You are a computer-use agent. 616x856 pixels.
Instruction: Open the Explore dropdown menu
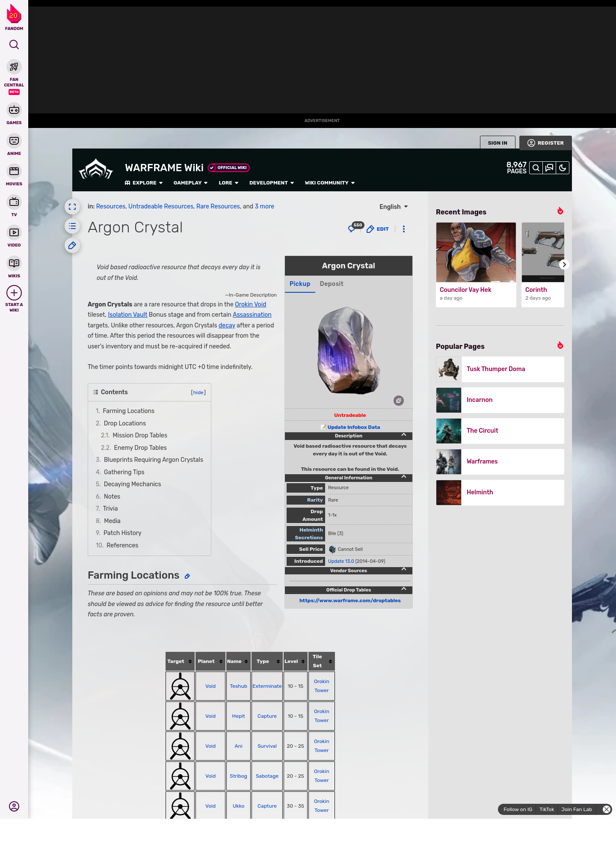point(144,183)
